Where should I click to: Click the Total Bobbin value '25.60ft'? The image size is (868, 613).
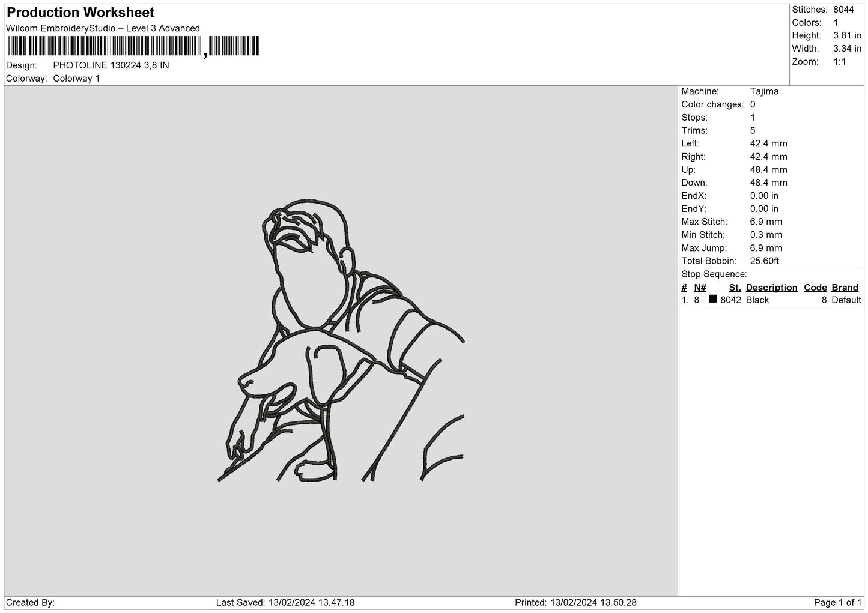click(x=765, y=261)
